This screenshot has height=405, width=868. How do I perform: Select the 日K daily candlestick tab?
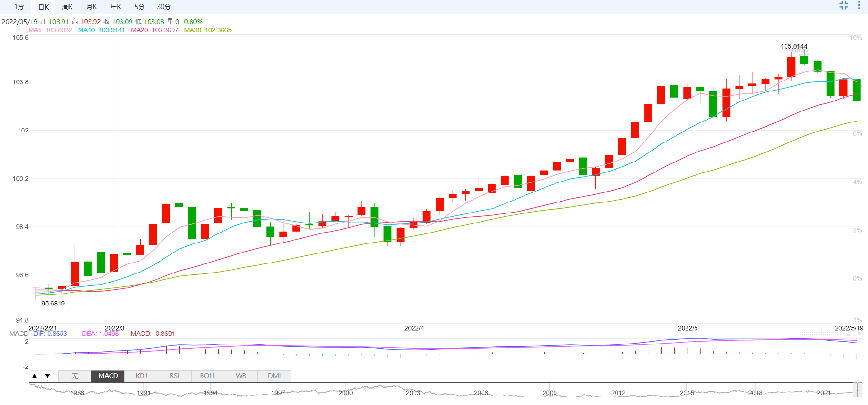[x=43, y=7]
